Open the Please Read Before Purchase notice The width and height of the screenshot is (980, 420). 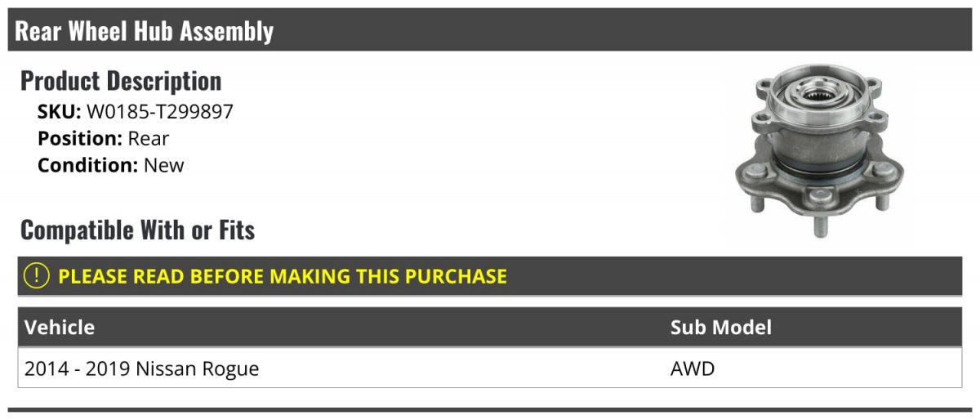pyautogui.click(x=283, y=276)
